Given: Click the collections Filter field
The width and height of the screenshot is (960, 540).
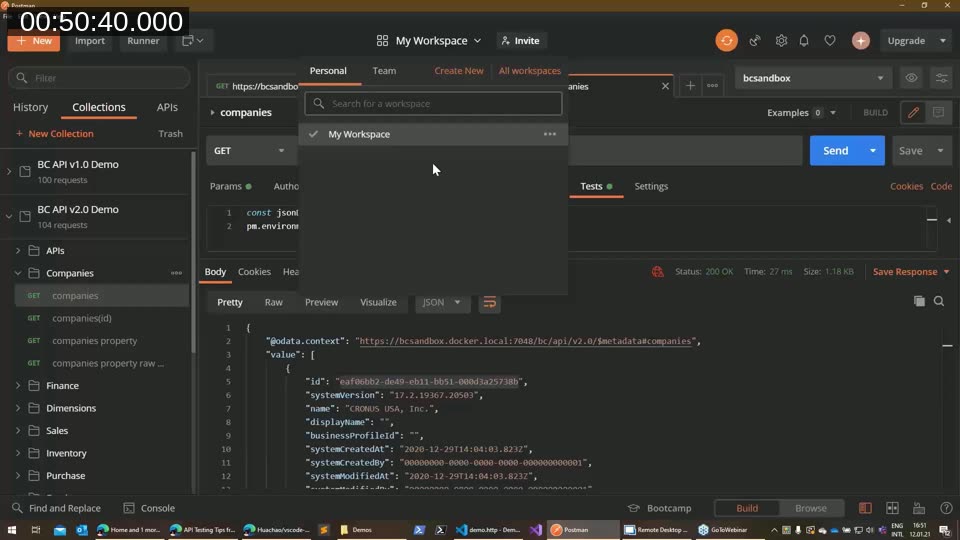Looking at the screenshot, I should [99, 78].
